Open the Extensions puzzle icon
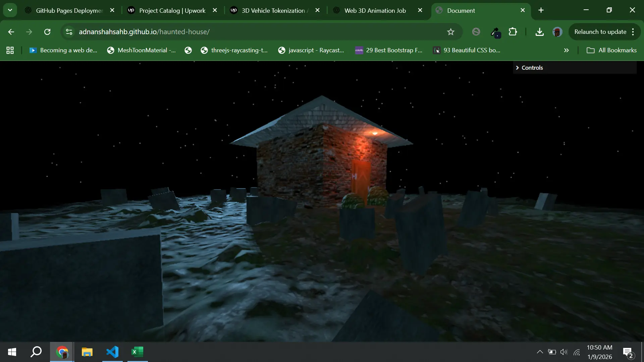 513,32
